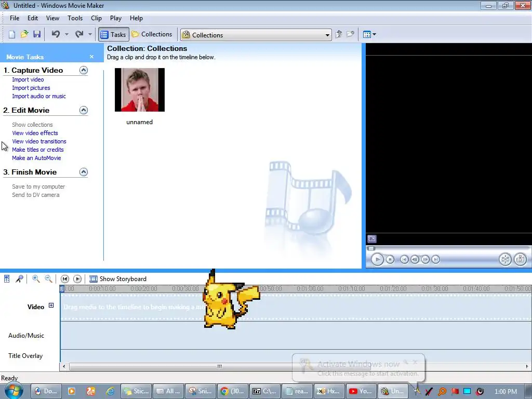
Task: Open the Set Audio Levels icon
Action: click(x=7, y=279)
